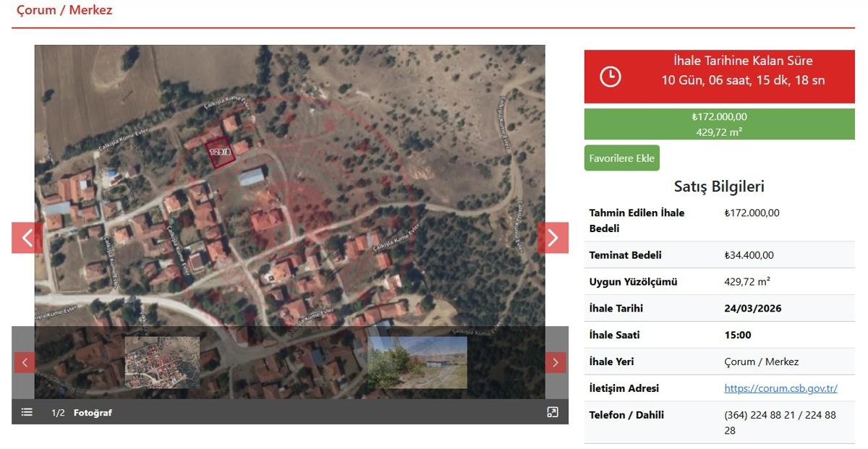Image resolution: width=868 pixels, height=449 pixels.
Task: Advance to next photo with large right arrow
Action: 553,238
